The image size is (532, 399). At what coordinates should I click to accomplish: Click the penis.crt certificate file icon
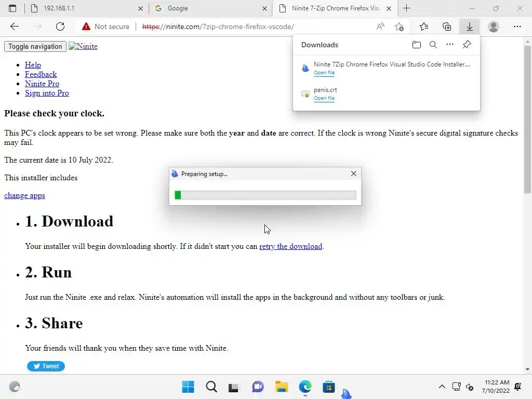pos(305,94)
